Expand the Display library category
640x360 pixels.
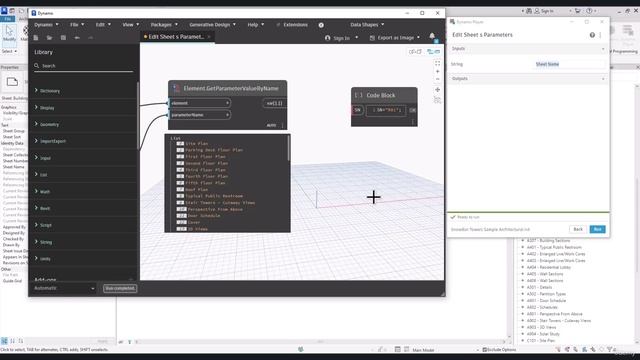pos(84,107)
